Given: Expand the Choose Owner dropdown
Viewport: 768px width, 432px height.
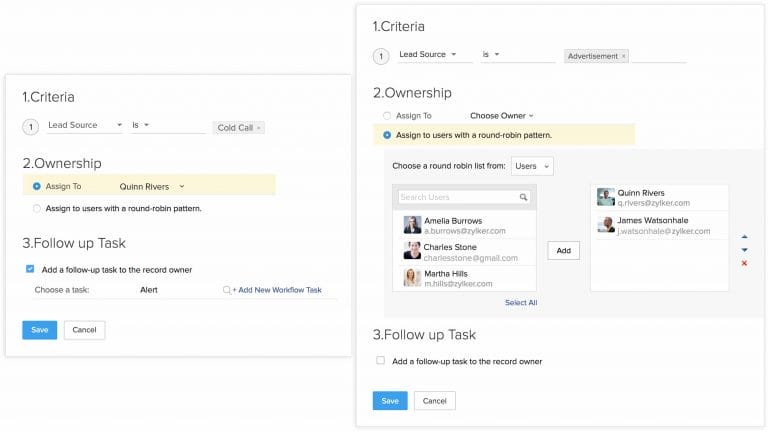Looking at the screenshot, I should pos(502,116).
